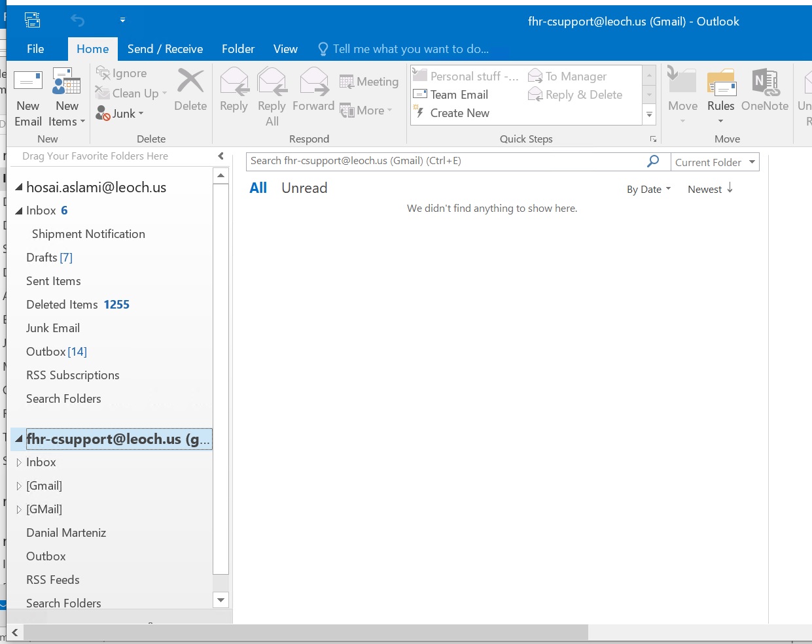Reply to the selected message
The height and width of the screenshot is (644, 812).
click(x=234, y=90)
